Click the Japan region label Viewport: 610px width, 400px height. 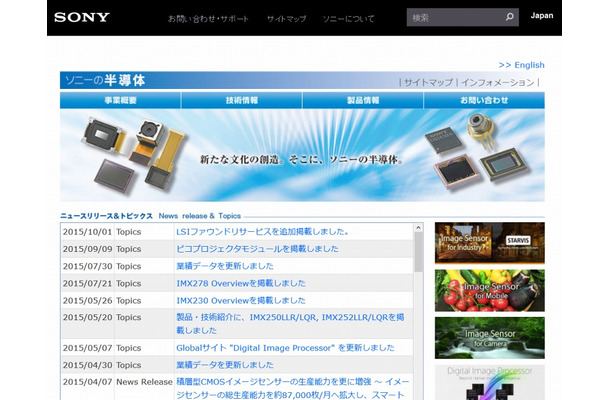point(542,16)
